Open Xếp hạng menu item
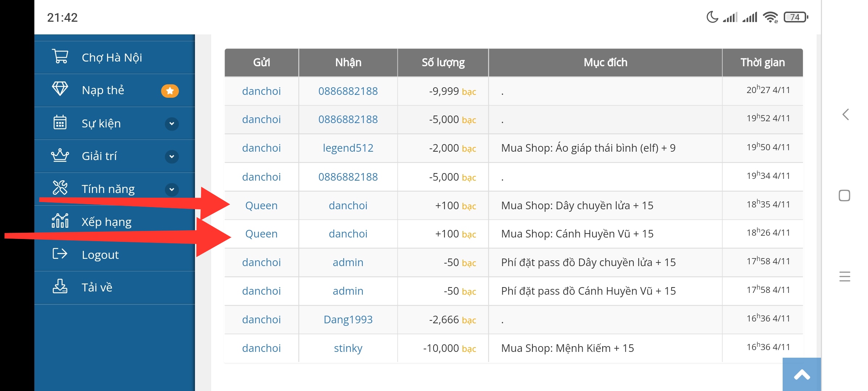The image size is (868, 391). click(x=106, y=222)
